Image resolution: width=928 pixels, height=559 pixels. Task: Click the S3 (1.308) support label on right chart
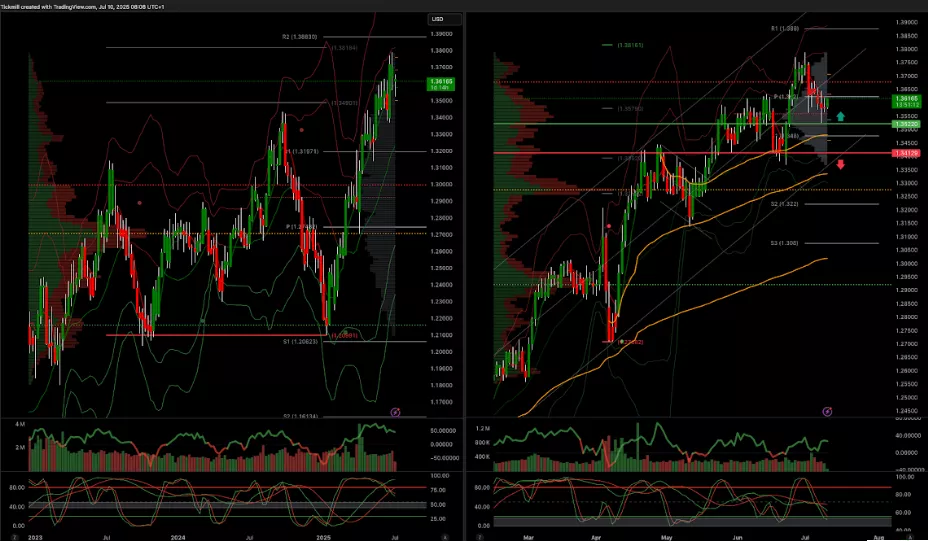tap(784, 243)
